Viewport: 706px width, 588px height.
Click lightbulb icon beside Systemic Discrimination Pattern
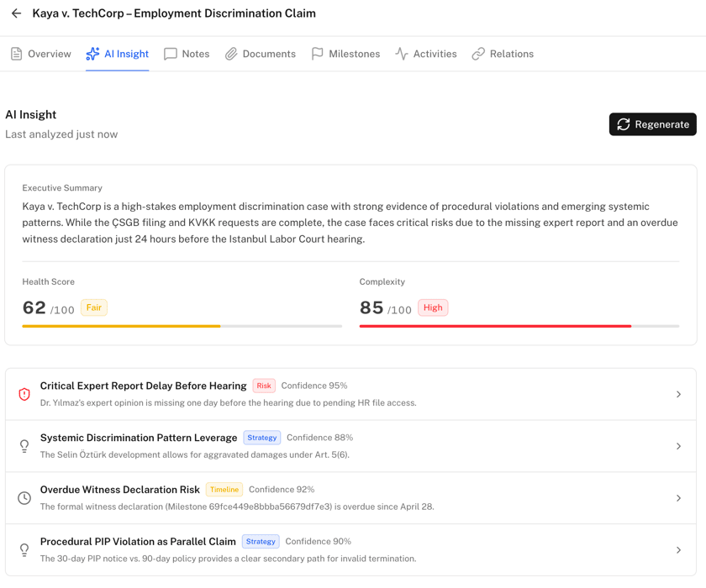[24, 446]
